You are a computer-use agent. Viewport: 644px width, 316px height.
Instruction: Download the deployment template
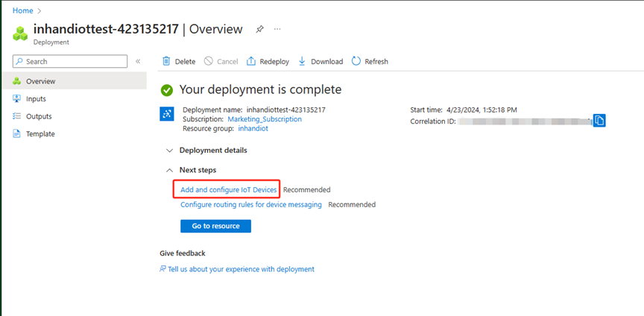coord(321,61)
